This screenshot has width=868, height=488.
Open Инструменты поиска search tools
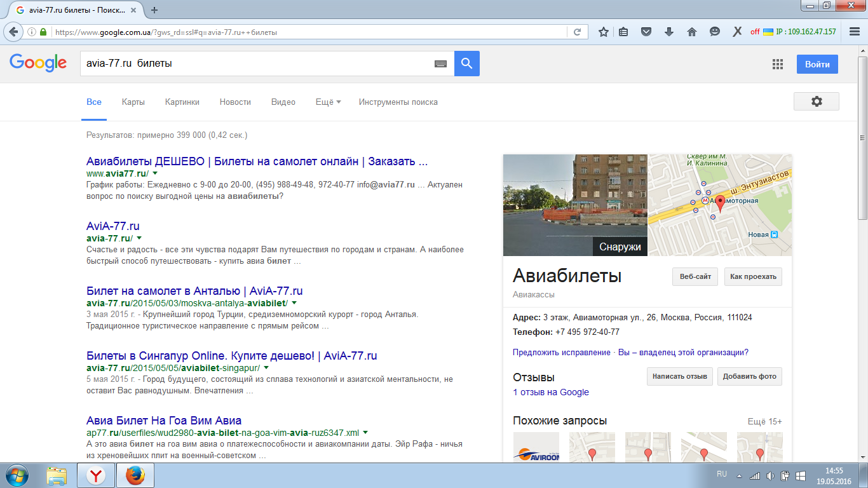398,102
